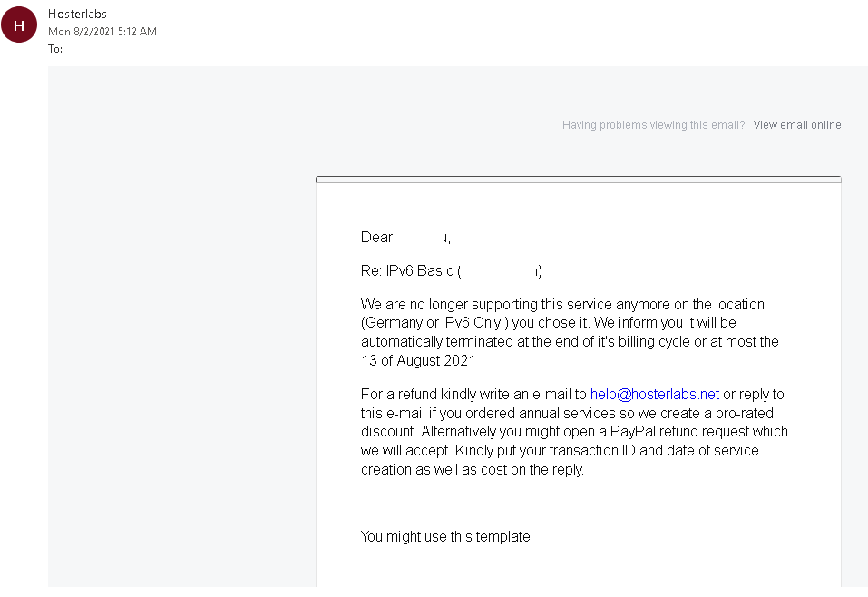Click the help@hosterlabs.net email link
This screenshot has height=597, width=868.
pos(654,394)
